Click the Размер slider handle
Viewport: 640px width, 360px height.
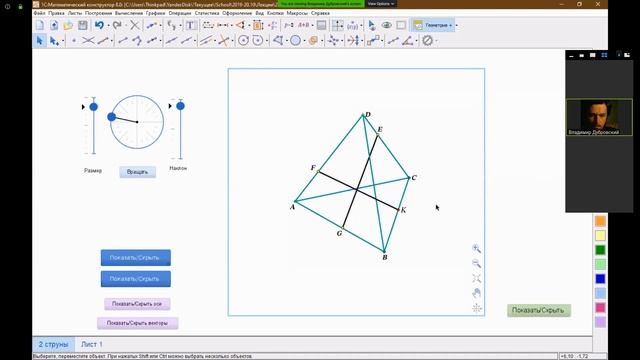pyautogui.click(x=93, y=107)
